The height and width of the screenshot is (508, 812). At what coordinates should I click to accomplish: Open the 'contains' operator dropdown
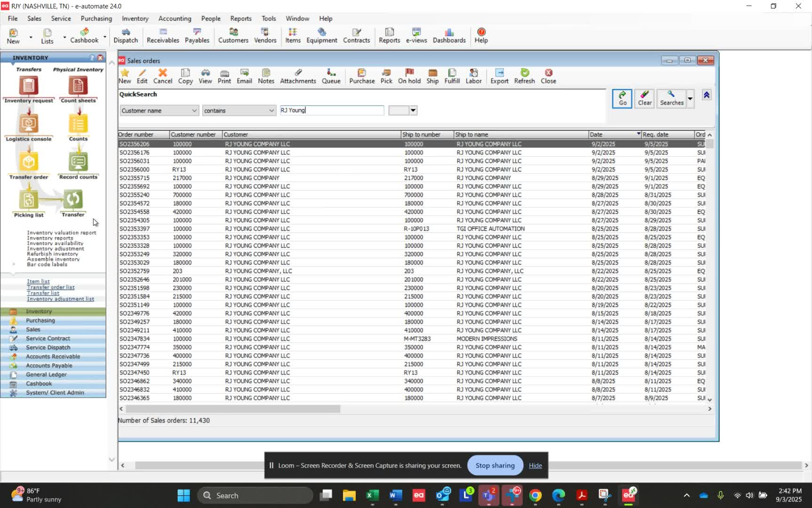pyautogui.click(x=271, y=111)
